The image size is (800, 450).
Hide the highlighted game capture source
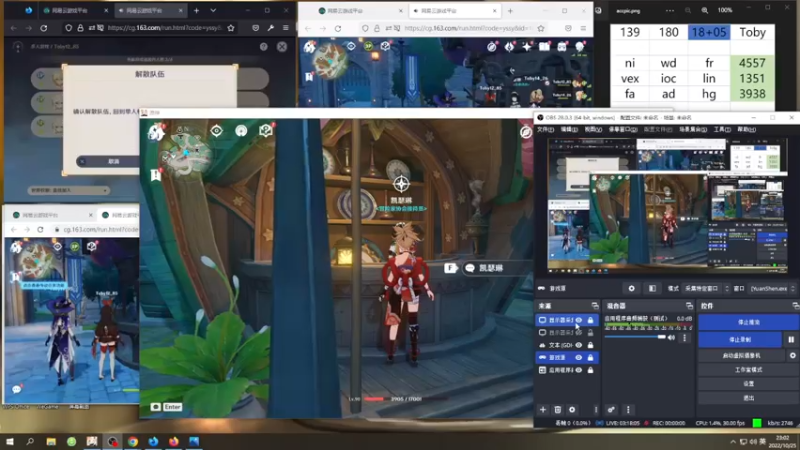[579, 357]
